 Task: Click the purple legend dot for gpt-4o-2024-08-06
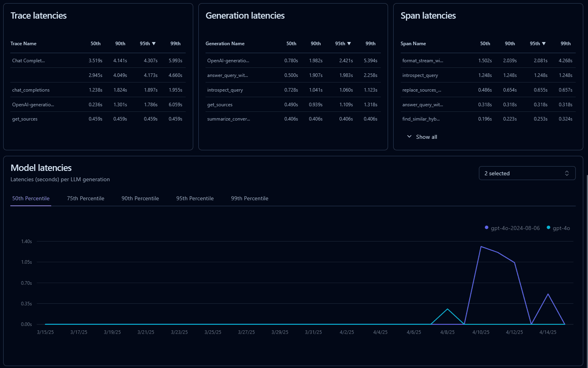(x=486, y=227)
